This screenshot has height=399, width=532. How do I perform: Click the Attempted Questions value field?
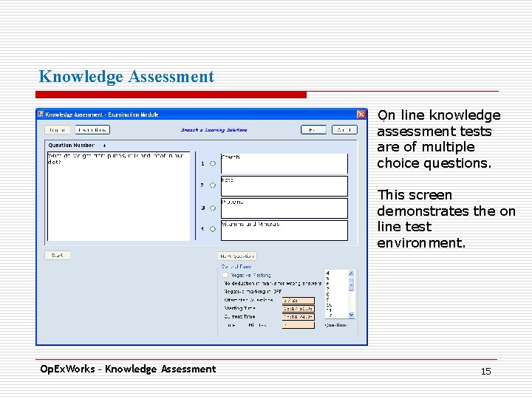(x=299, y=300)
